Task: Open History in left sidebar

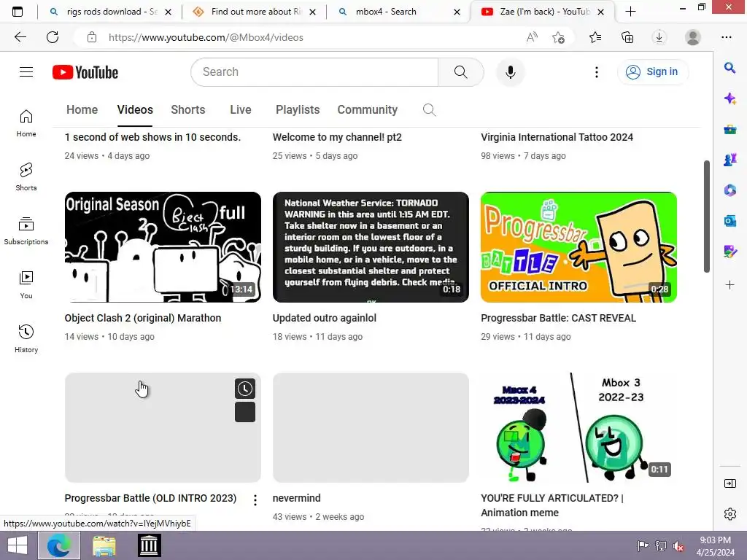Action: pyautogui.click(x=26, y=339)
